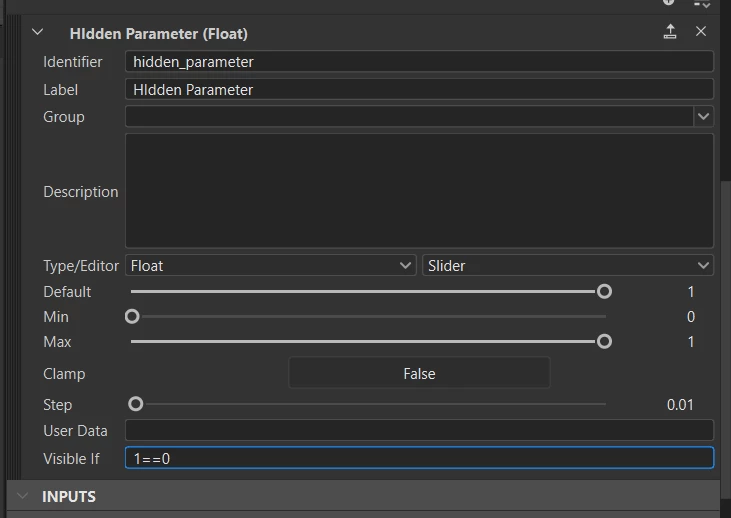Click the Step value 0.01
This screenshot has height=518, width=731.
680,405
